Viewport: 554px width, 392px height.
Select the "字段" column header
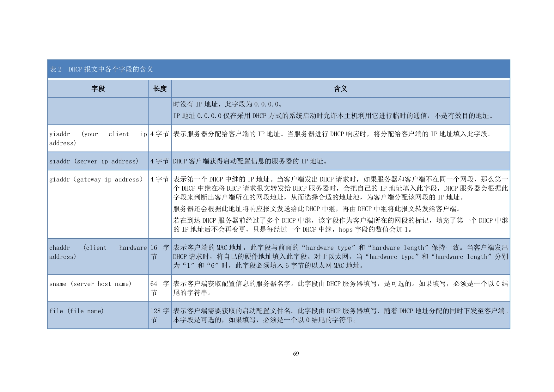tap(98, 89)
